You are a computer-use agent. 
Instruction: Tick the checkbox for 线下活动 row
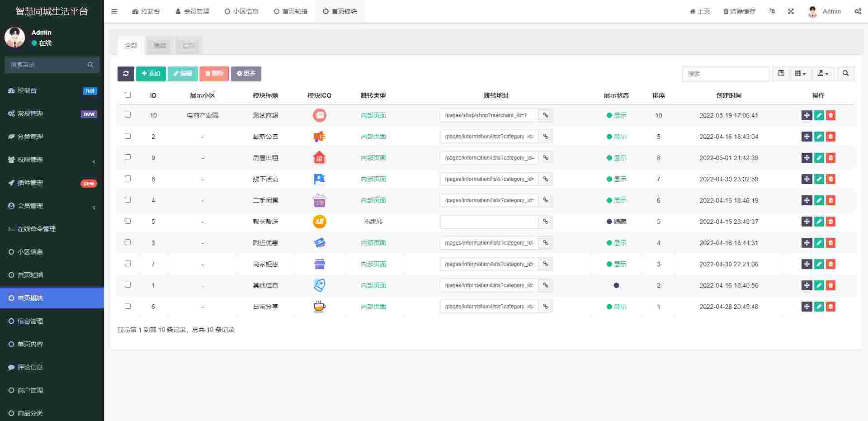point(127,179)
